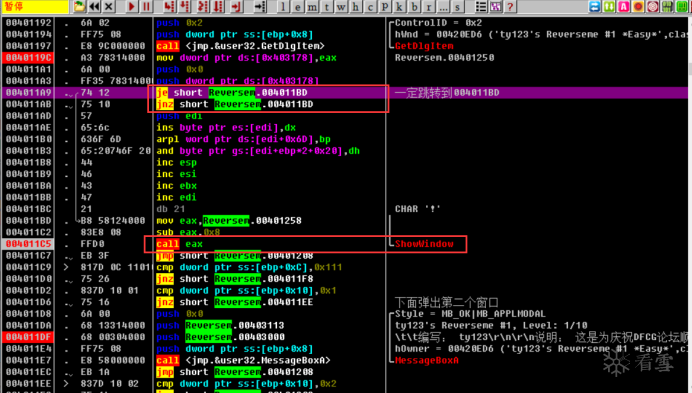Click the CHAR '!' comment
This screenshot has height=393, width=692.
(x=417, y=209)
